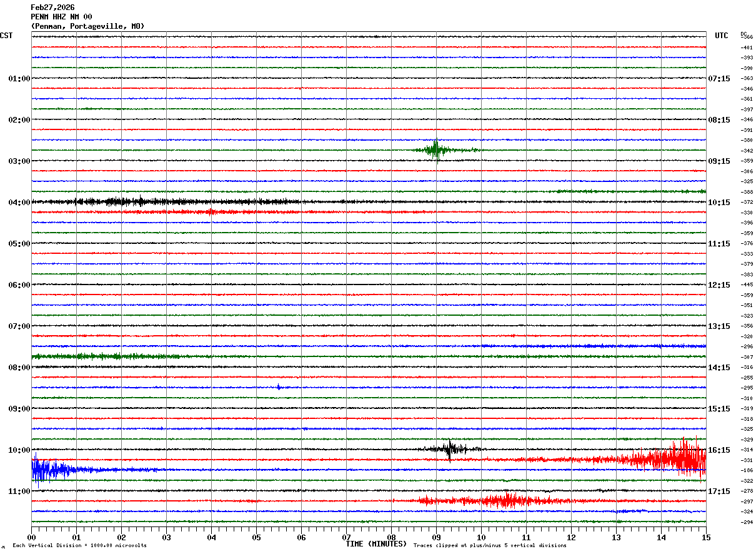Select the 01:00 CST time label
This screenshot has height=554, width=756.
click(x=19, y=79)
